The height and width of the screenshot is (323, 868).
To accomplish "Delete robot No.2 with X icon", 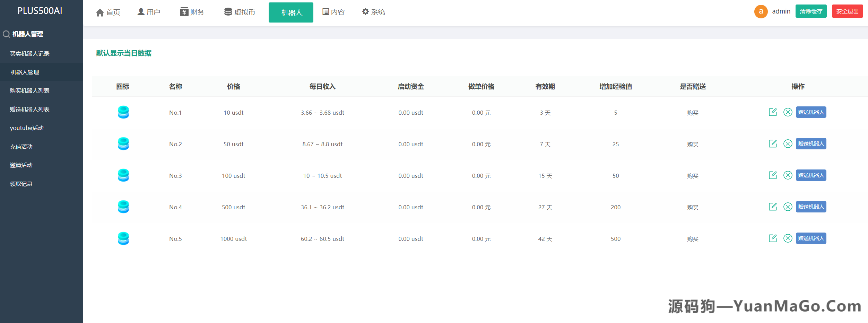I will tap(788, 143).
